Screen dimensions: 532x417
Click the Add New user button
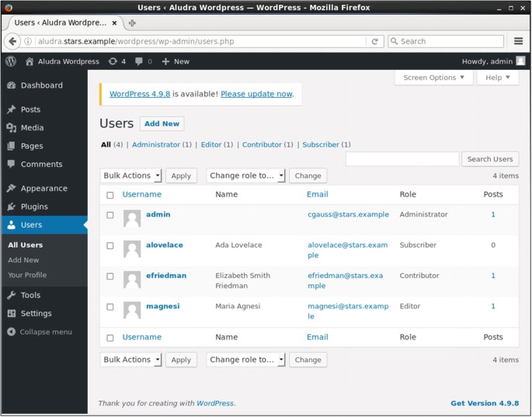point(162,123)
